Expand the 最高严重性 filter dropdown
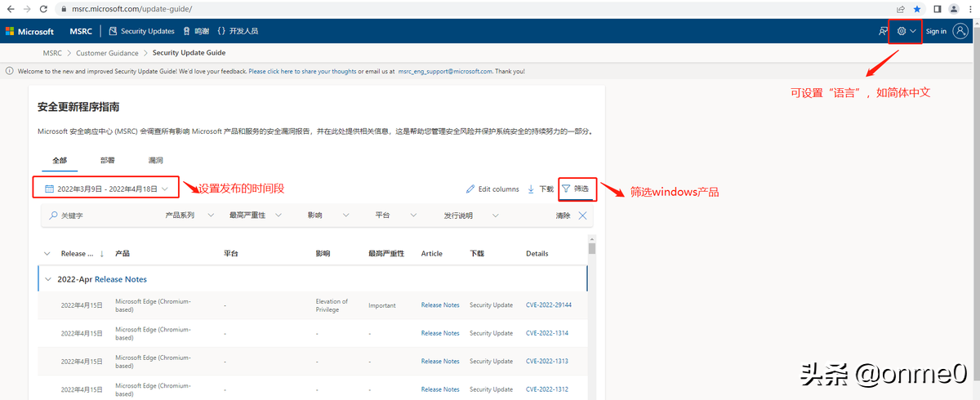 point(256,216)
